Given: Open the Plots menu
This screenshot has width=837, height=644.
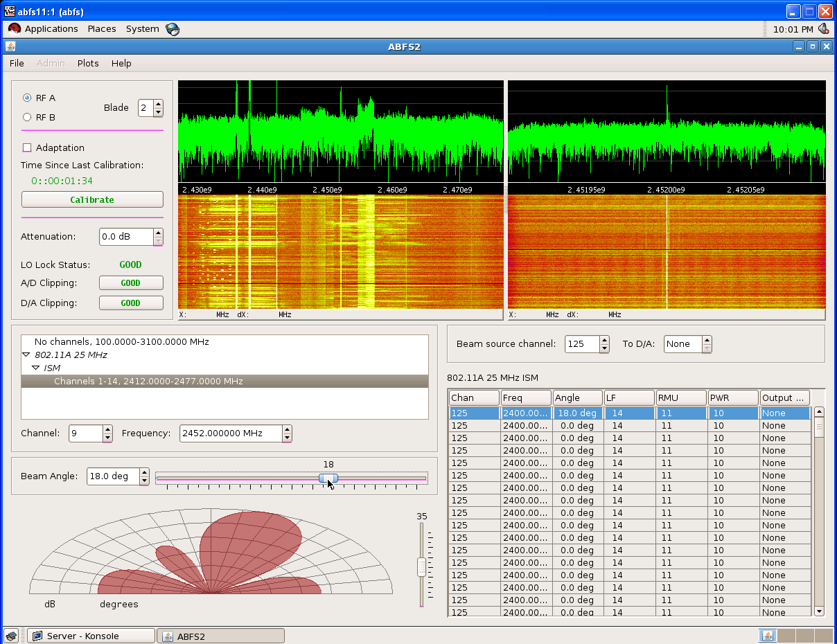Looking at the screenshot, I should click(88, 63).
